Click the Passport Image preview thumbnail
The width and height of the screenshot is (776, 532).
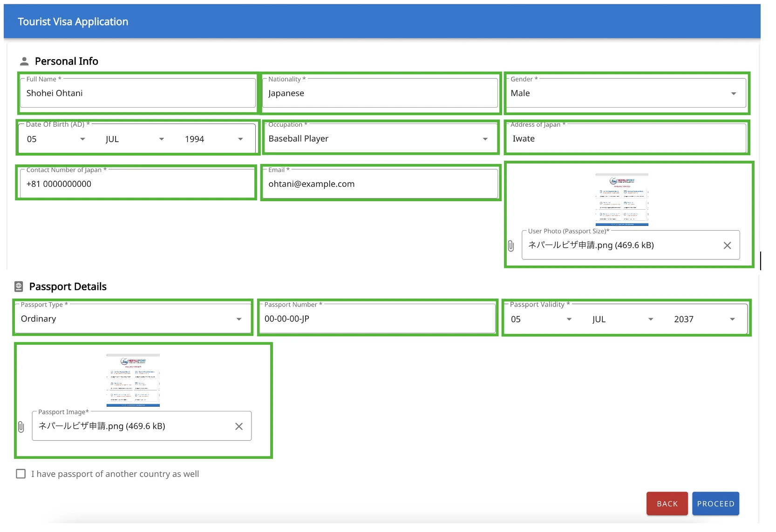click(133, 380)
